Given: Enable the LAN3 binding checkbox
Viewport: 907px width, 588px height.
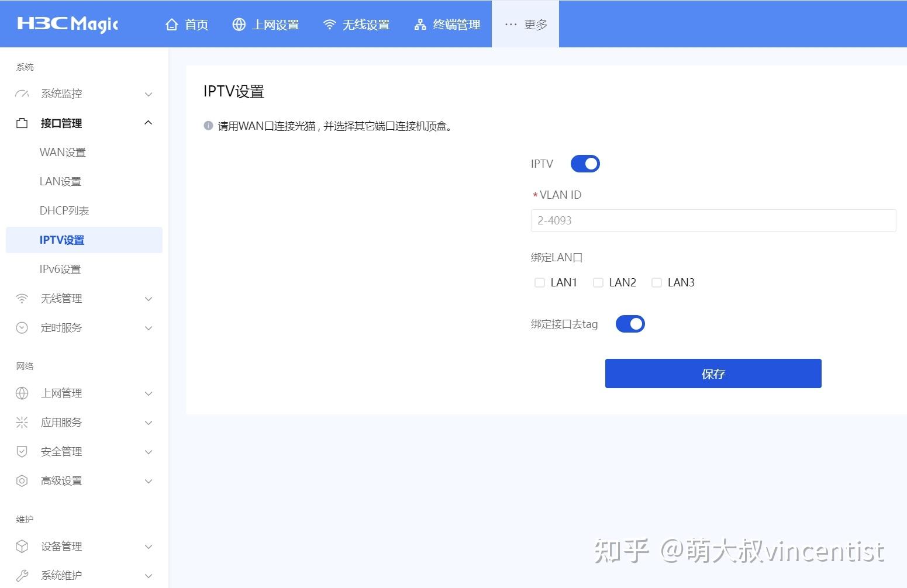Looking at the screenshot, I should click(x=656, y=282).
